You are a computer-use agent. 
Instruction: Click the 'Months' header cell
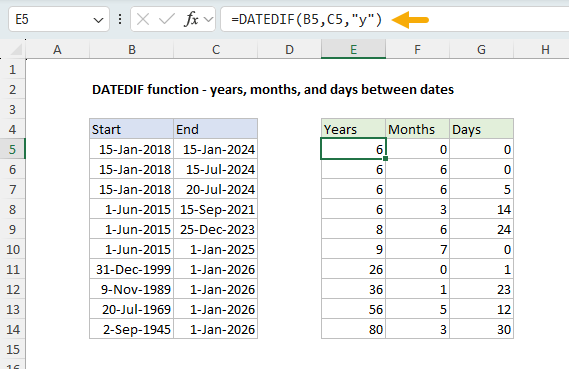(417, 129)
